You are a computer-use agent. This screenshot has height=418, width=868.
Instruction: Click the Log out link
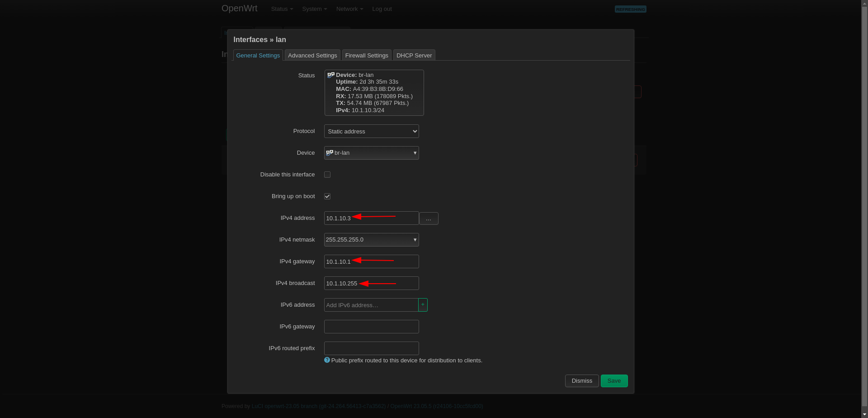pos(382,9)
